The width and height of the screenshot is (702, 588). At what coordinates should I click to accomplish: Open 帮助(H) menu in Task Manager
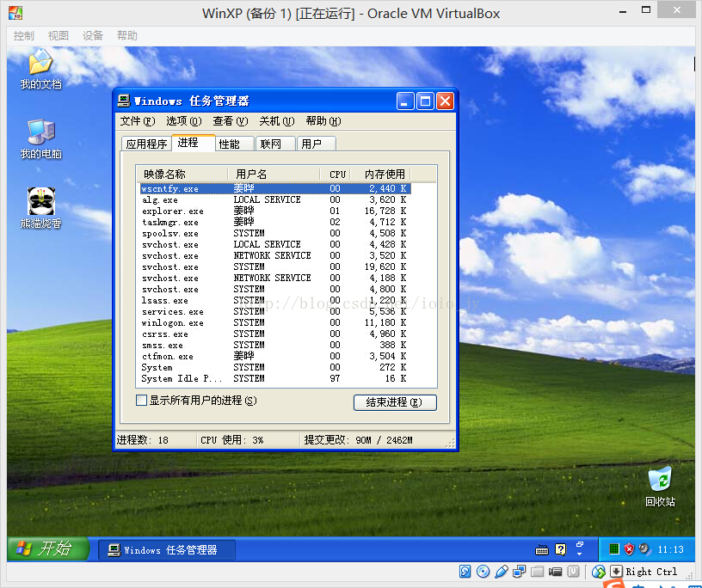coord(323,121)
